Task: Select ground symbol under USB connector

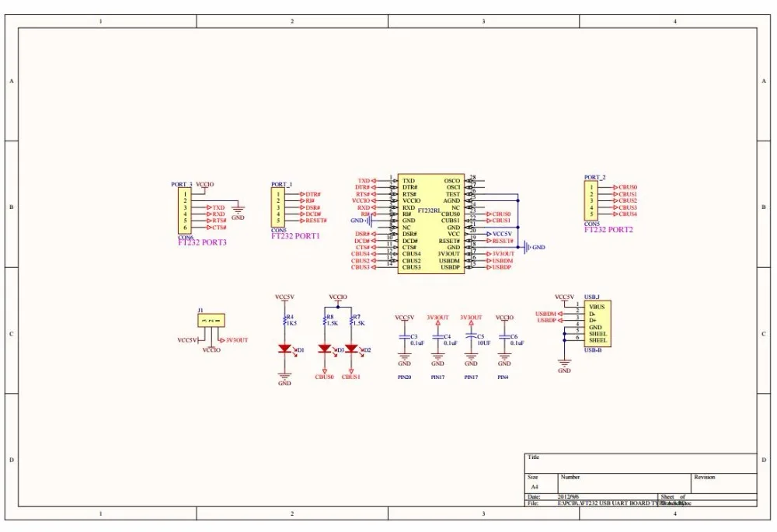Action: pyautogui.click(x=564, y=363)
